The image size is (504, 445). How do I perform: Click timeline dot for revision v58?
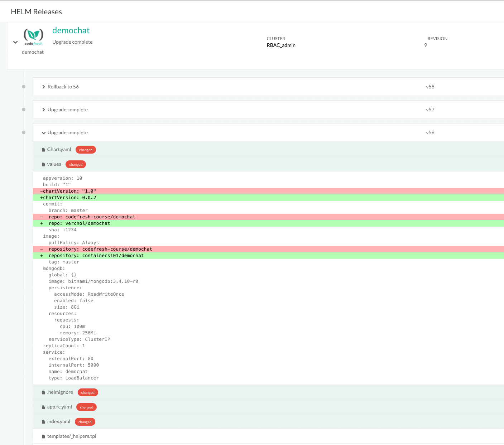(24, 87)
